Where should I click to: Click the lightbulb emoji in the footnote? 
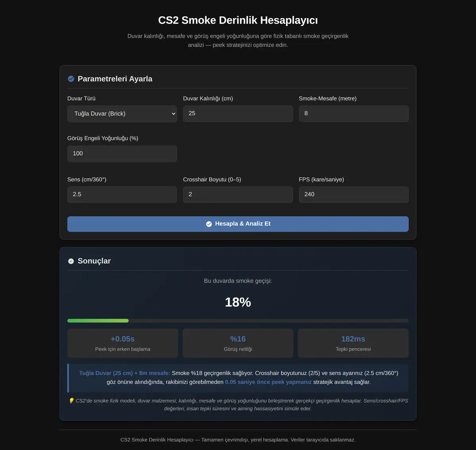[71, 401]
